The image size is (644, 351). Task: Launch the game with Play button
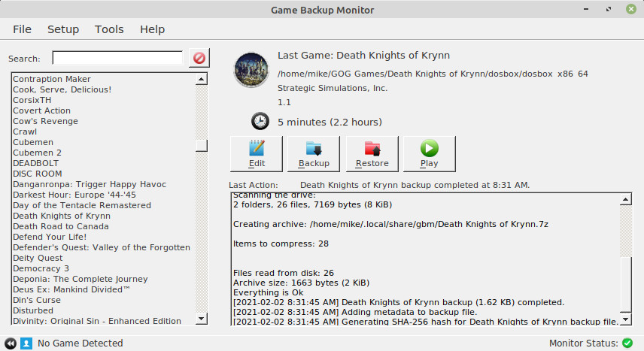[x=429, y=154]
